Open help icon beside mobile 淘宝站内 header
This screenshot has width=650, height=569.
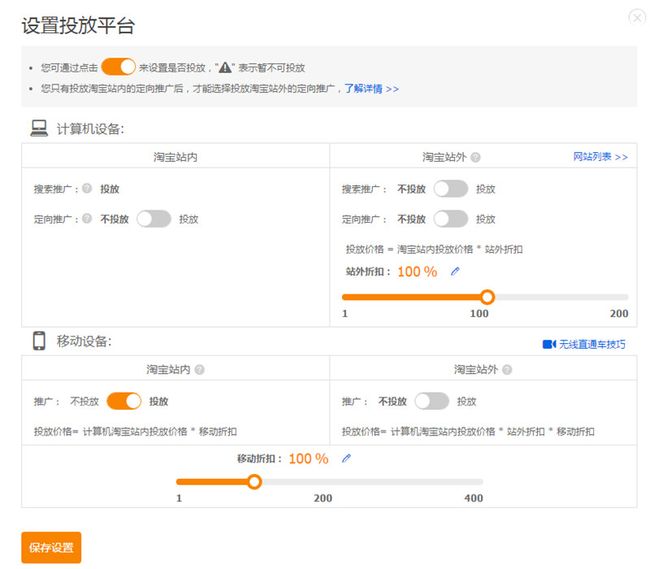coord(199,369)
